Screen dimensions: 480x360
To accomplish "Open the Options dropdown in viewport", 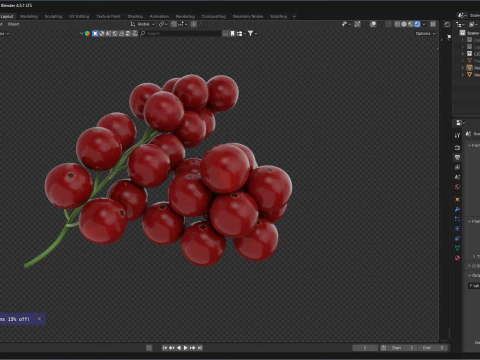I will (x=425, y=33).
